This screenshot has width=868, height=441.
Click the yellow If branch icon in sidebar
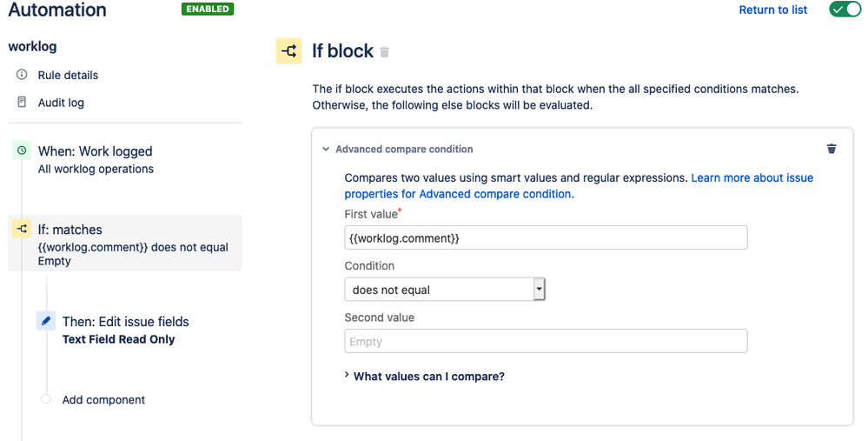pos(22,230)
